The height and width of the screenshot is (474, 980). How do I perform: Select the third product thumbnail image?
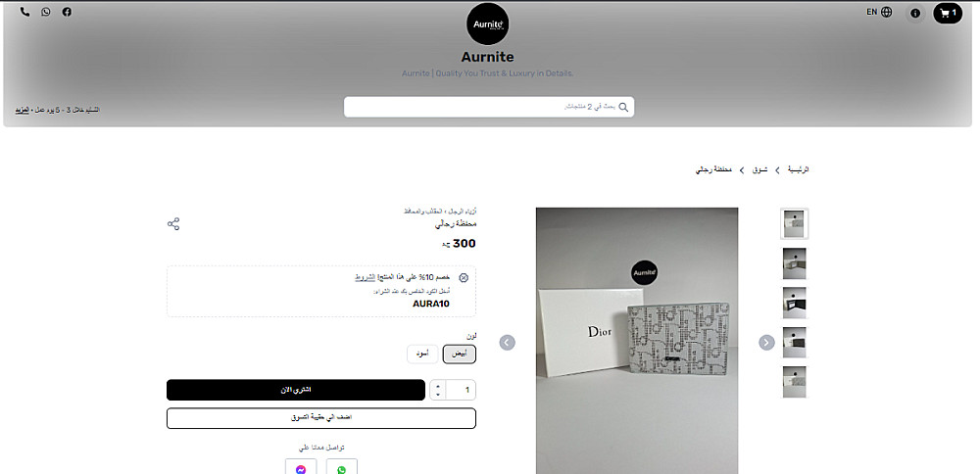(x=795, y=303)
